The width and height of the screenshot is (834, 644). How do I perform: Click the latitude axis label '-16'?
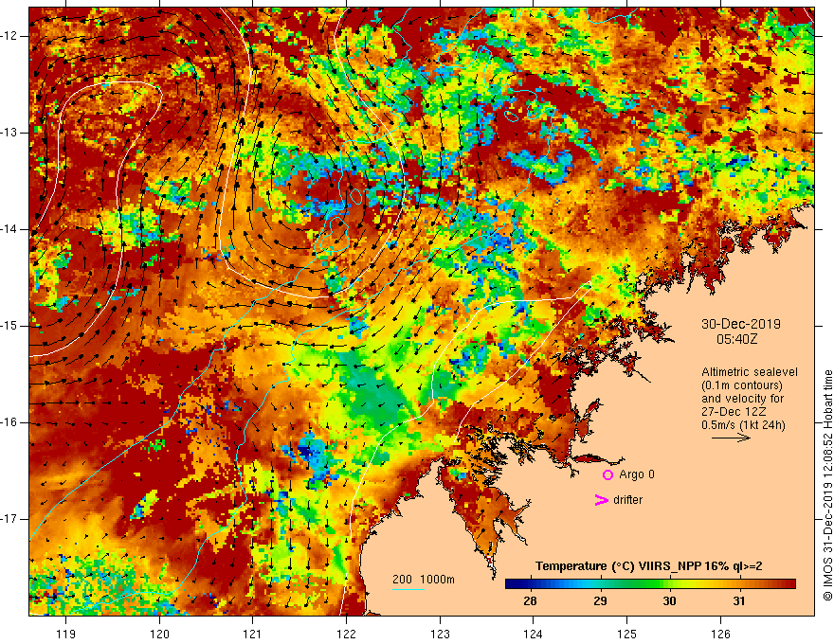pyautogui.click(x=9, y=422)
